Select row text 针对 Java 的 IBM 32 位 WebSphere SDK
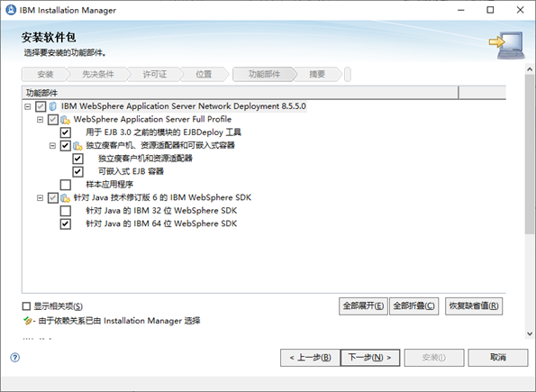 161,211
